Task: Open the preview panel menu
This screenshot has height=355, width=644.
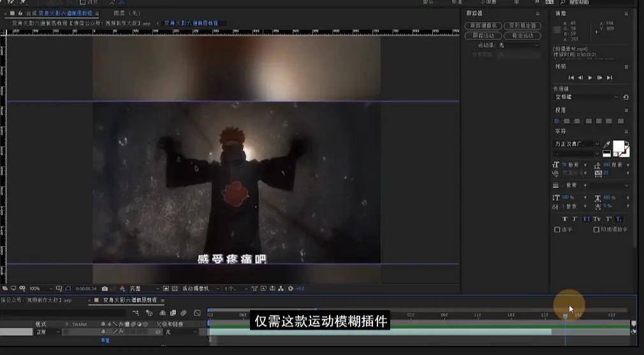Action: coord(626,66)
